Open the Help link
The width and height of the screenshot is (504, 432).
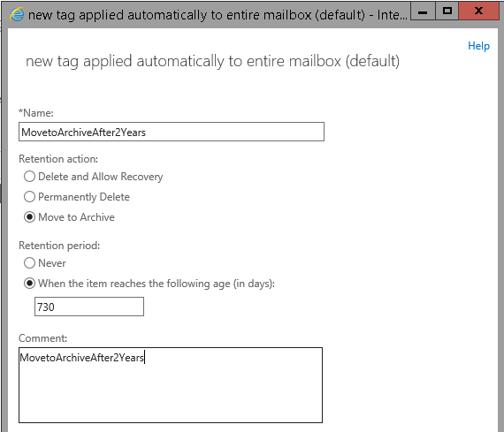(x=478, y=46)
